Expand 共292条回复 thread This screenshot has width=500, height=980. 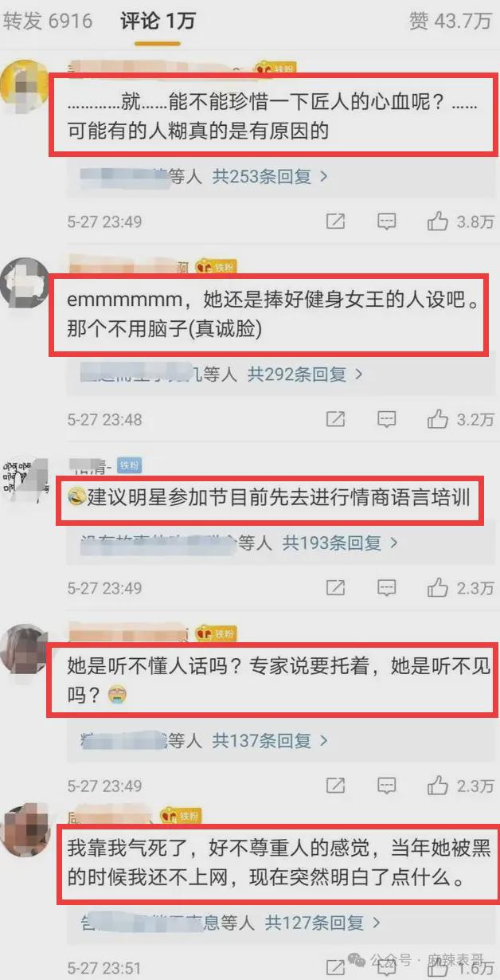pyautogui.click(x=305, y=372)
